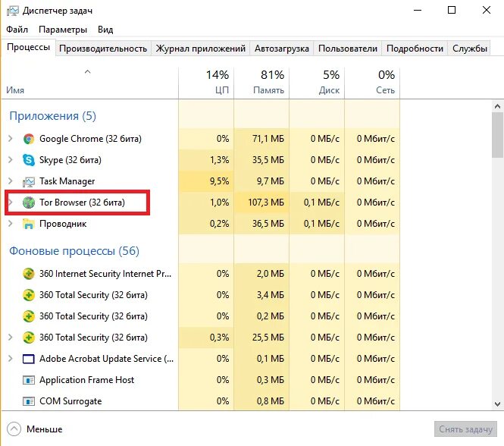
Task: Click the Adobe Acrobat Update Service icon
Action: [x=29, y=359]
